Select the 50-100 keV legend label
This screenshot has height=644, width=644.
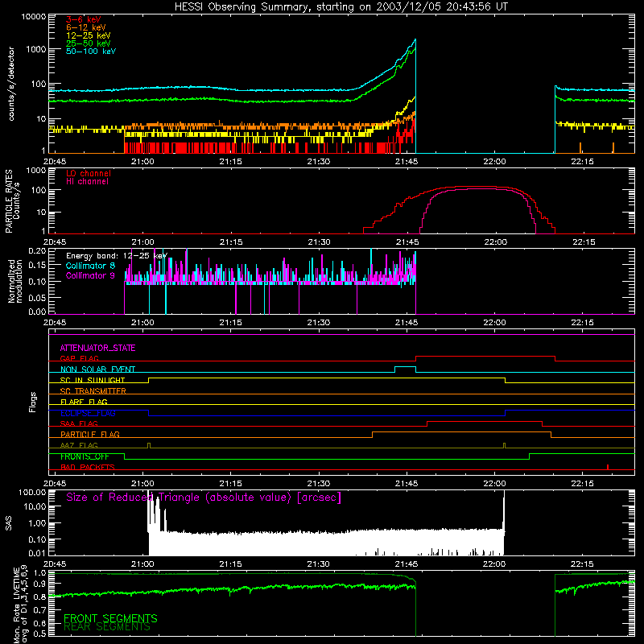pos(91,52)
